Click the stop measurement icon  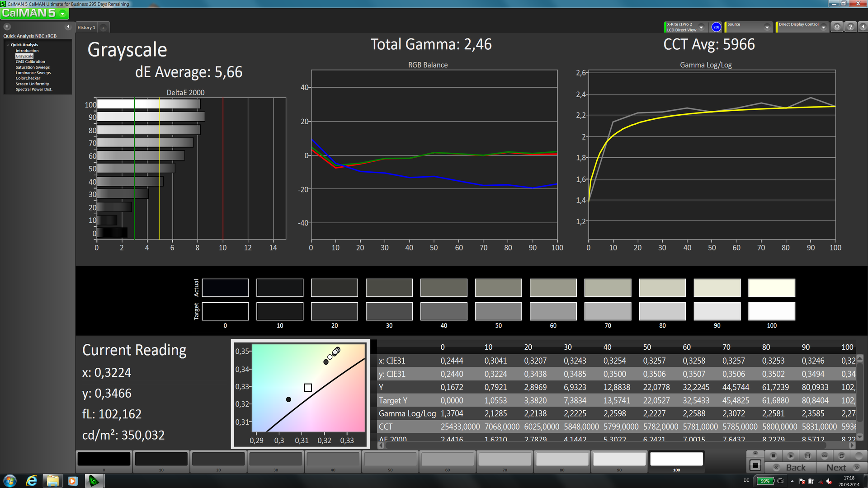[773, 455]
